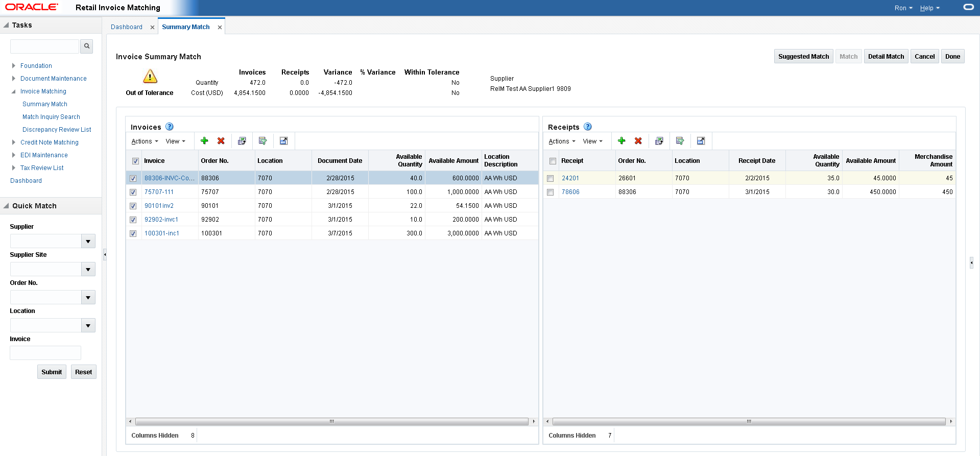Click the red Remove icon in Receipts toolbar

click(x=638, y=141)
